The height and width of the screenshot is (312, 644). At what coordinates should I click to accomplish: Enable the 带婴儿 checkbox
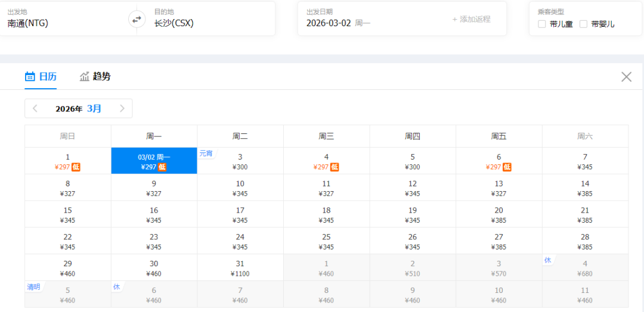583,24
